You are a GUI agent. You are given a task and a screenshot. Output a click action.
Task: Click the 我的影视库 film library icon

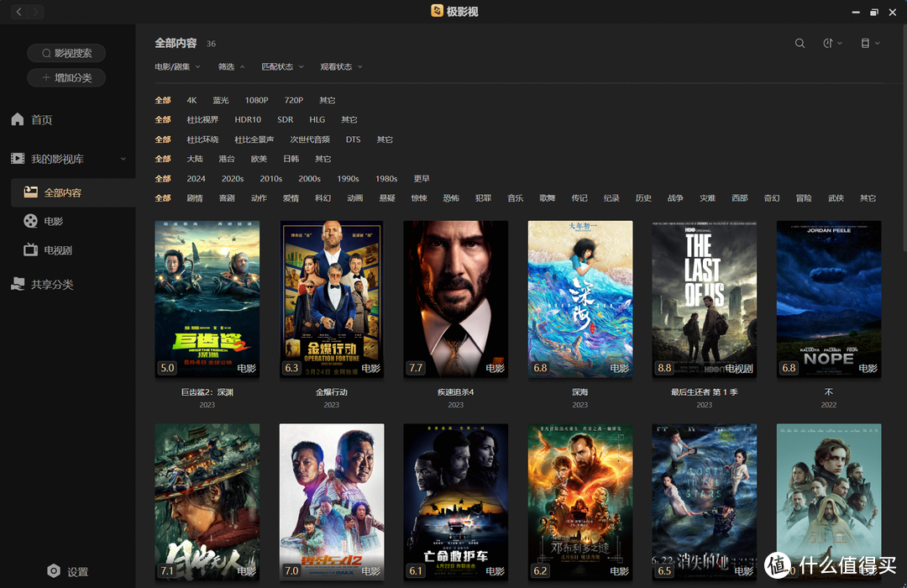click(18, 159)
